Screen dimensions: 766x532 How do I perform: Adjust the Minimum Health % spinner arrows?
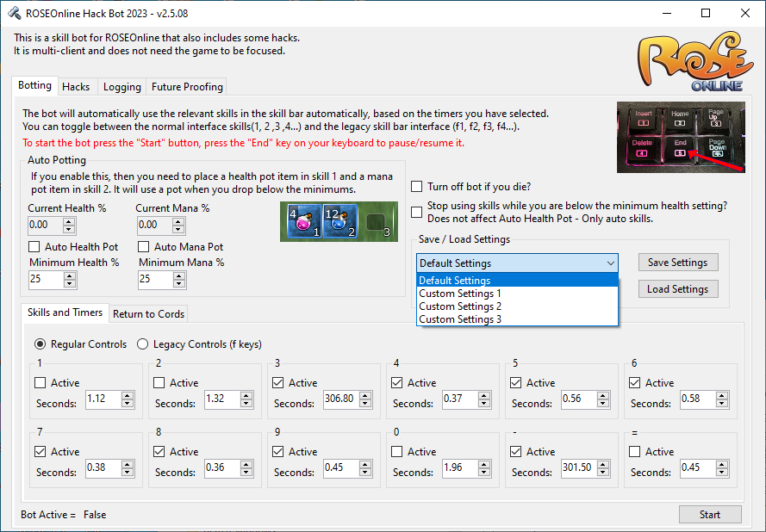pos(70,280)
